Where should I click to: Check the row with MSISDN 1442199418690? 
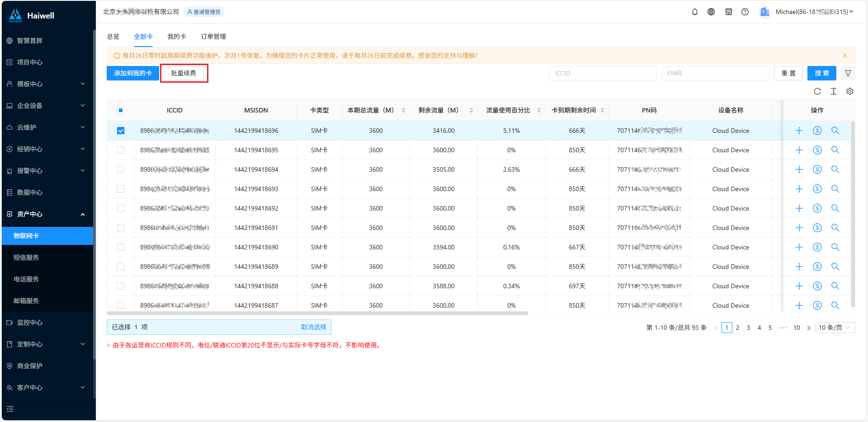point(121,247)
